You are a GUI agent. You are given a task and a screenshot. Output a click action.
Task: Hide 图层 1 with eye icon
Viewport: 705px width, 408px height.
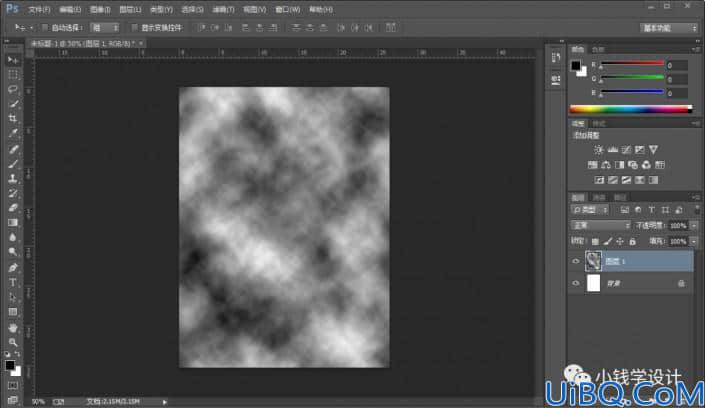(576, 261)
